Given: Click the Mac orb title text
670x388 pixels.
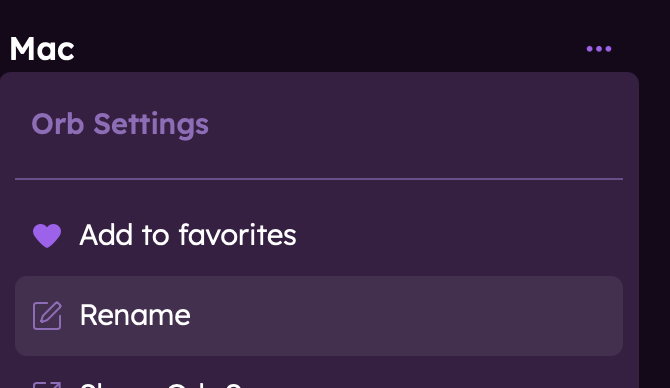Looking at the screenshot, I should coord(42,49).
